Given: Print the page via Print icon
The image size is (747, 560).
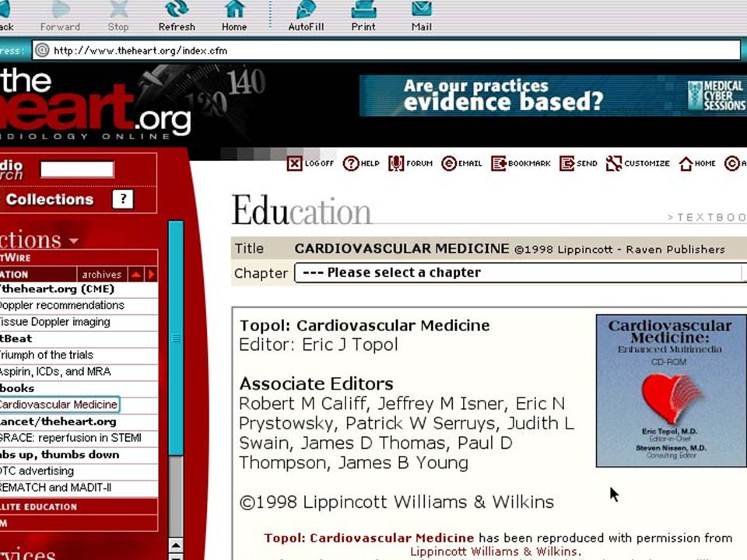Looking at the screenshot, I should click(363, 16).
